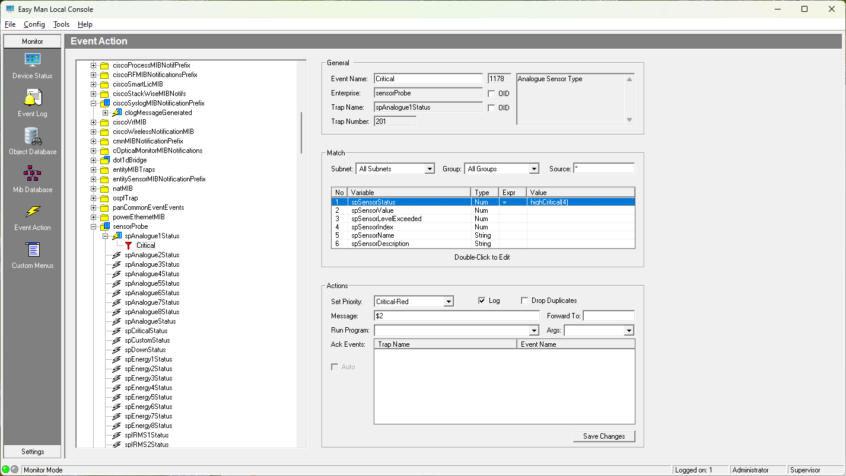The width and height of the screenshot is (846, 476).
Task: Click the spCriticalStatus trap icon
Action: click(x=117, y=331)
